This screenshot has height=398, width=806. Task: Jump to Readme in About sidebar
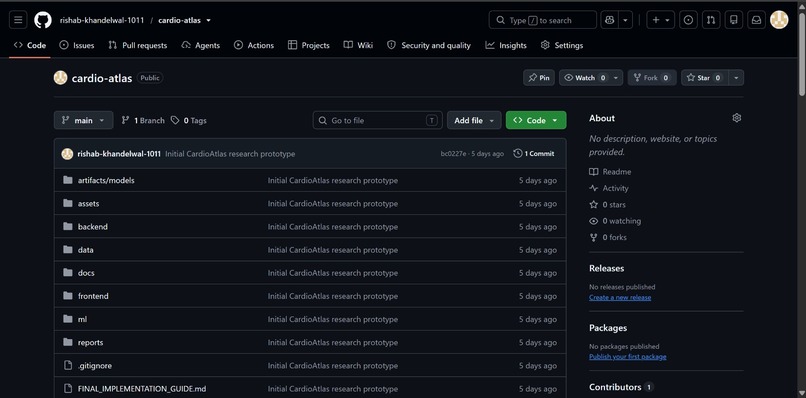610,172
